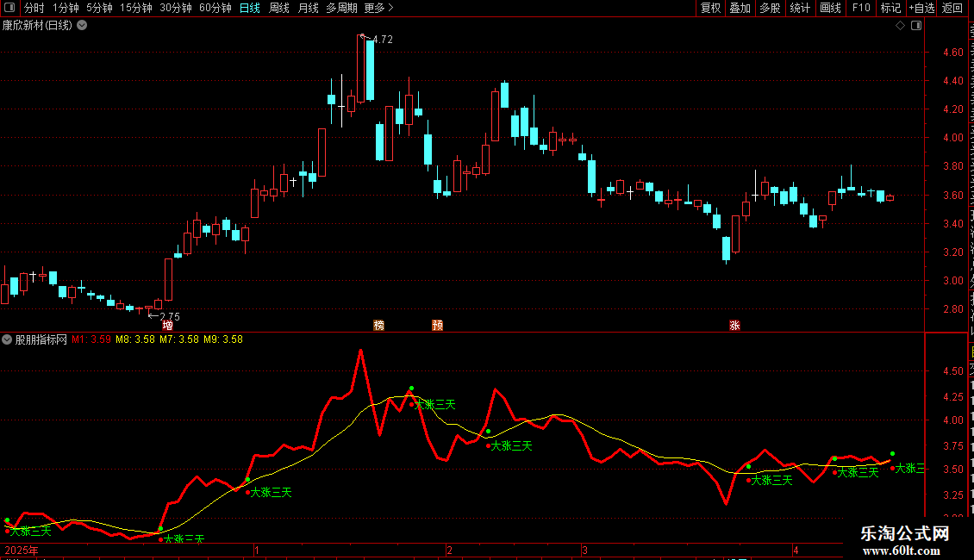
Task: Click the 2025年 date label on time axis
Action: (22, 550)
